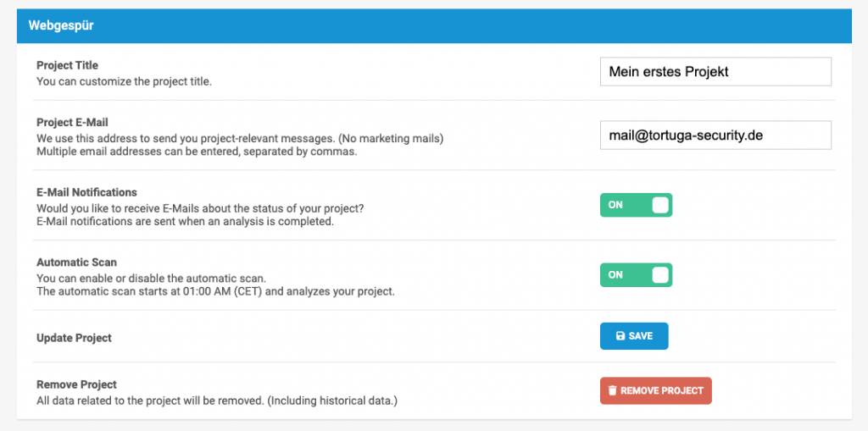
Task: Click the white knob on Automatic Scan switch
Action: pos(660,275)
